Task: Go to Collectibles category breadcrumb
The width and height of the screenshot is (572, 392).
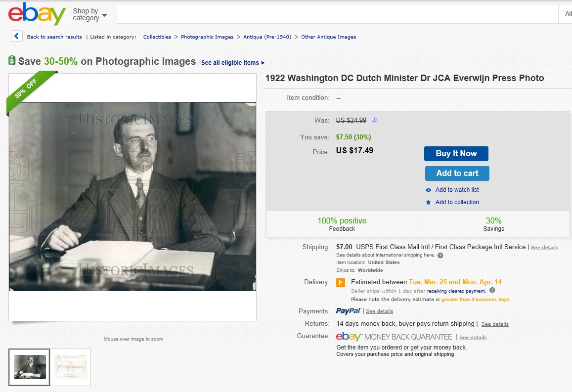Action: [157, 37]
